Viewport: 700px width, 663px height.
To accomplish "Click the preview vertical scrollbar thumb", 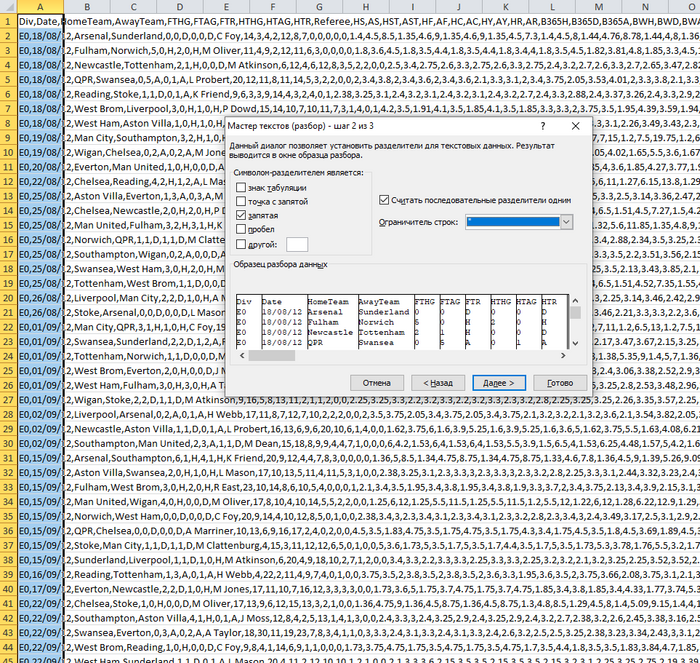I will (575, 313).
